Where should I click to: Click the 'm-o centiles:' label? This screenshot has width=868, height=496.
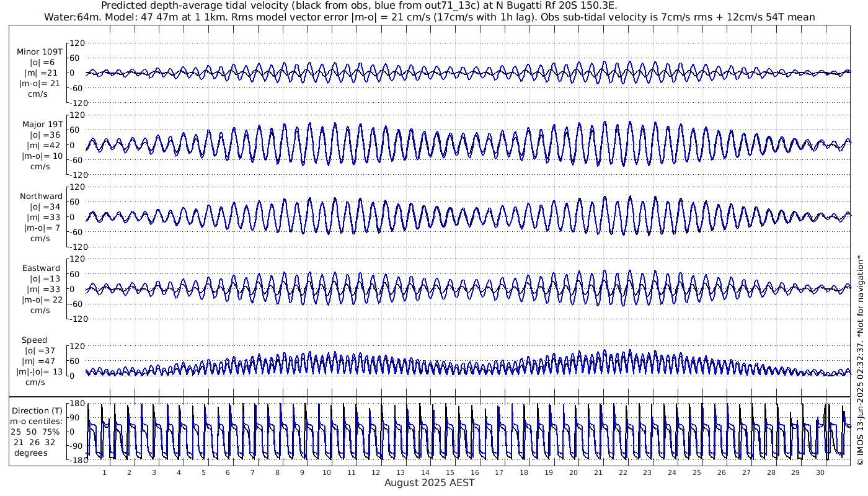click(36, 421)
